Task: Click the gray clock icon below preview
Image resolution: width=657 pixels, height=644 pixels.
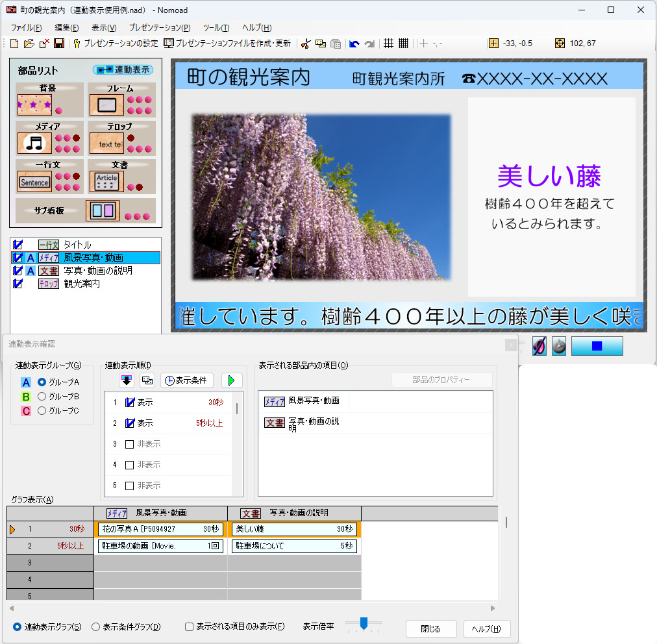Action: pos(559,346)
